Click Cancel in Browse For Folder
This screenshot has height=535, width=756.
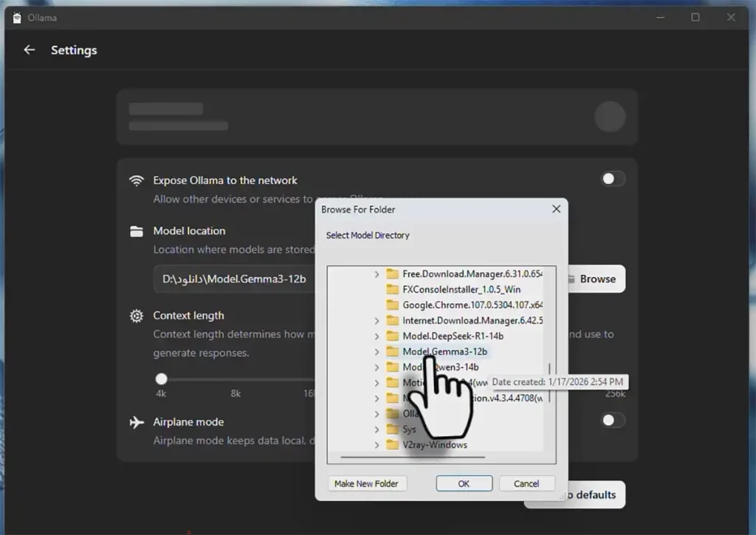526,483
